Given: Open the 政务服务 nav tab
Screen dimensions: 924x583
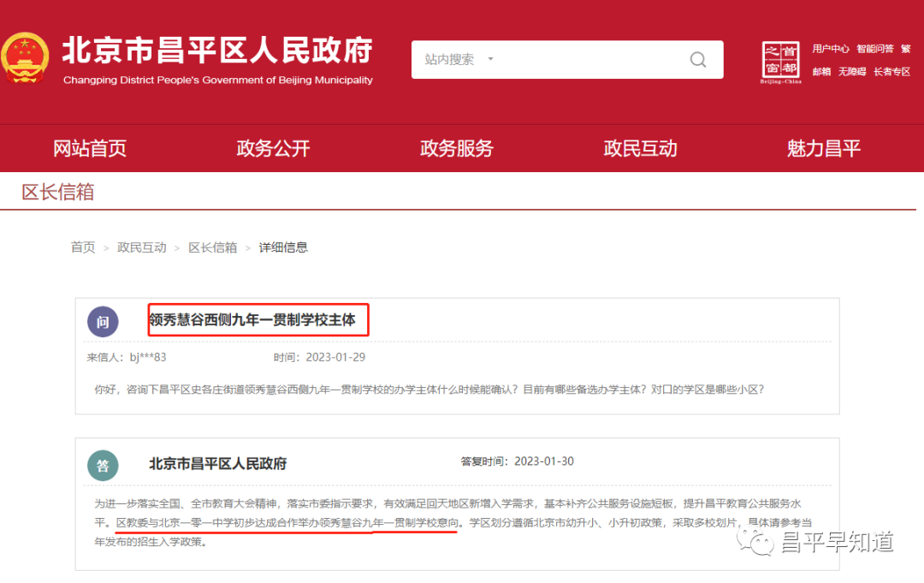Looking at the screenshot, I should (457, 149).
